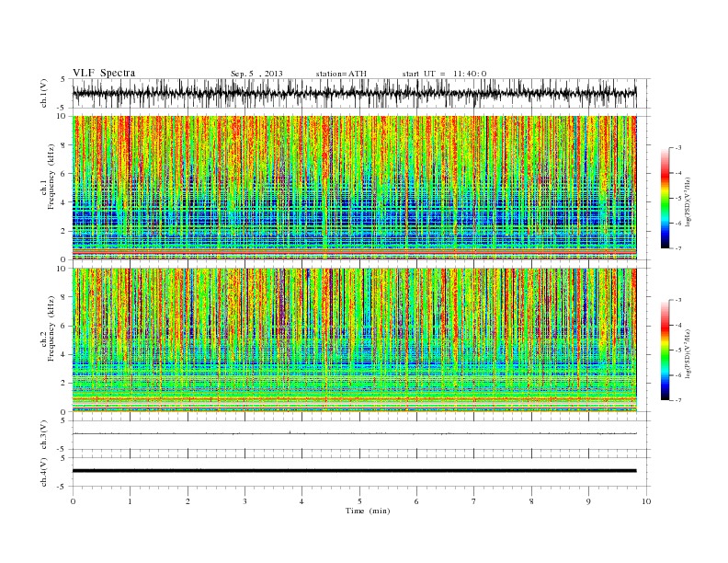Click the ch.2 spectrogram plot
Screen dimensions: 728x563
[354, 339]
